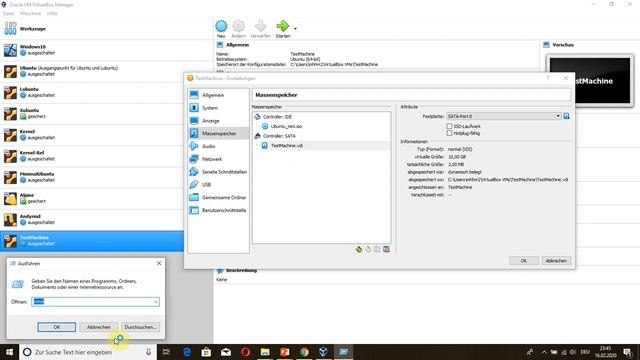Click the help question mark in settings dialog
Screen dimensions: 640x360
[x=548, y=78]
